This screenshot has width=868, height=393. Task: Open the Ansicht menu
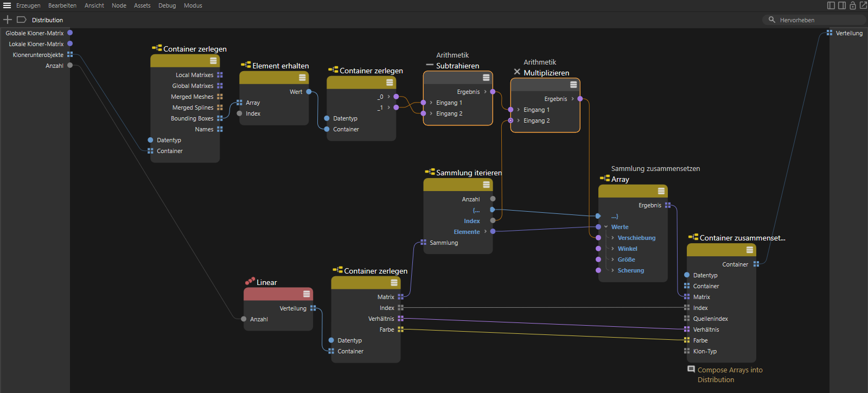tap(94, 5)
